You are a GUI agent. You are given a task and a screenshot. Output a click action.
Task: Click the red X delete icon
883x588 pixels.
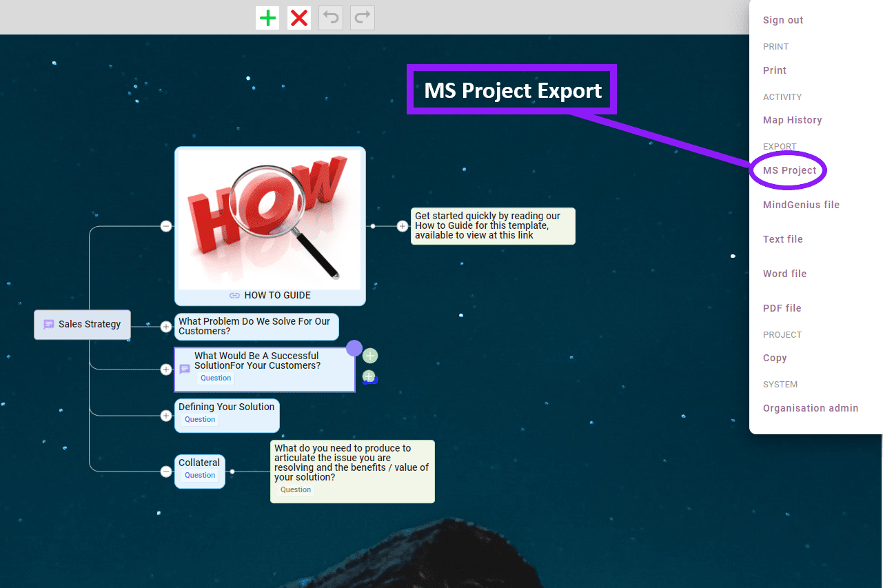[299, 18]
